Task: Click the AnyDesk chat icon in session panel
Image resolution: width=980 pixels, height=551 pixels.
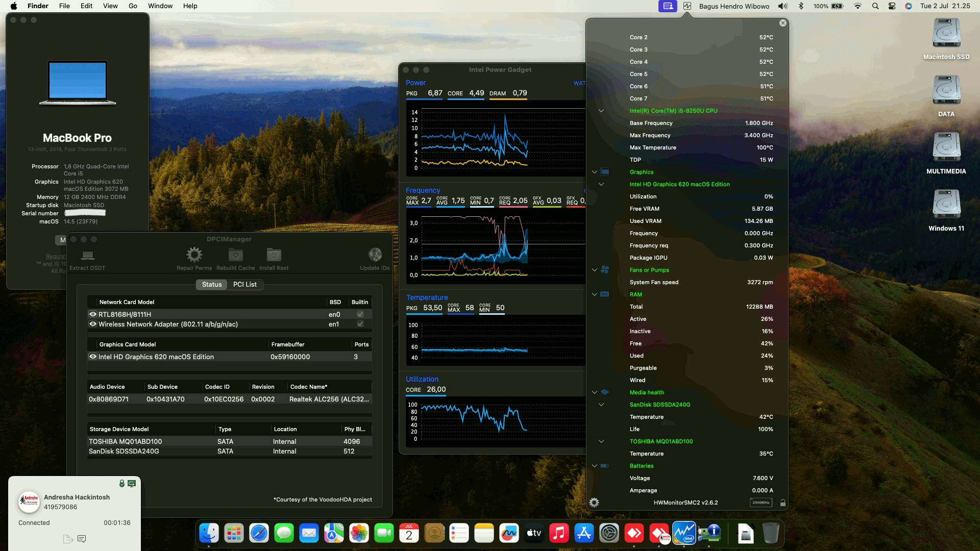Action: click(82, 539)
